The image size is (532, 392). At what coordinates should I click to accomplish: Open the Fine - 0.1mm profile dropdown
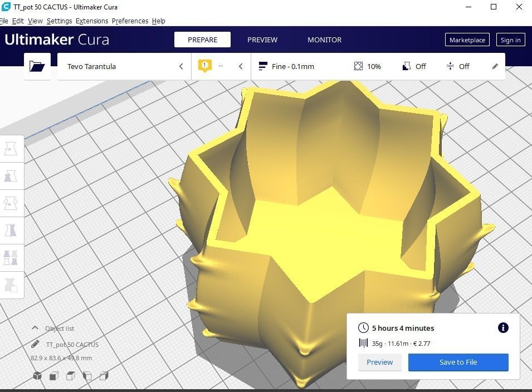point(293,66)
